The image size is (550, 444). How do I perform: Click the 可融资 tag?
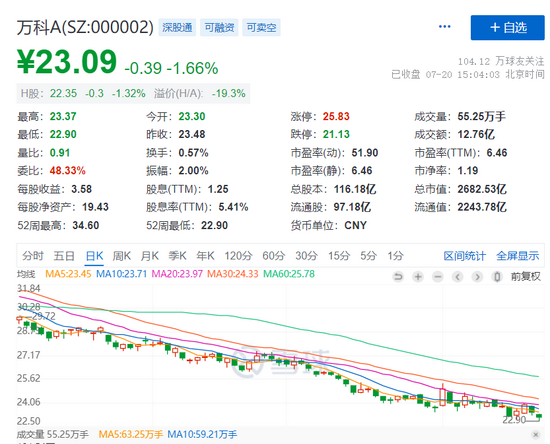click(x=219, y=27)
